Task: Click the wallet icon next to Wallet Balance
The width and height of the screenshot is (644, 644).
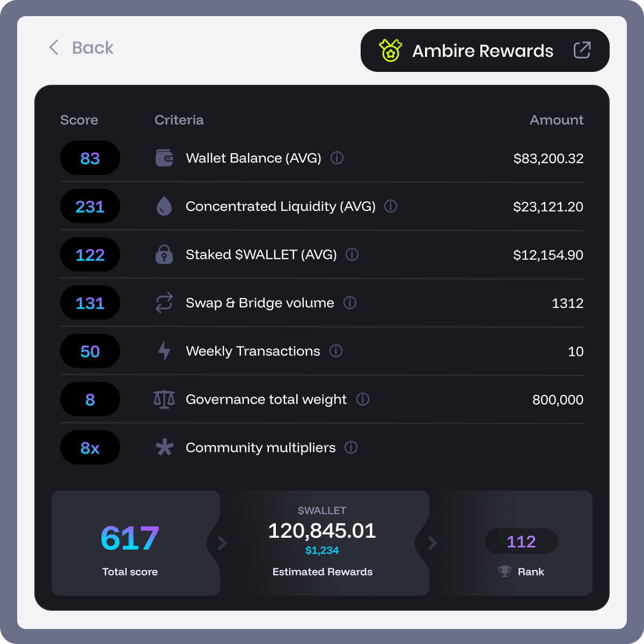Action: coord(164,158)
